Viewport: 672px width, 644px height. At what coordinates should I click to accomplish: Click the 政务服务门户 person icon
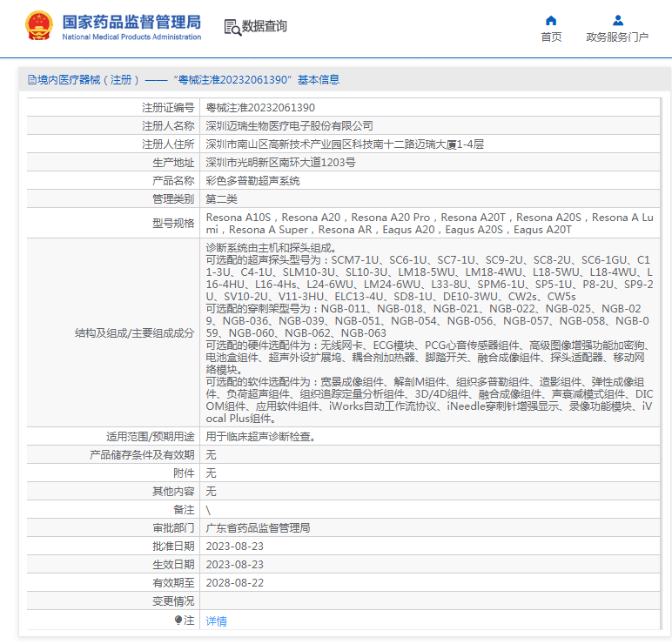[x=617, y=20]
